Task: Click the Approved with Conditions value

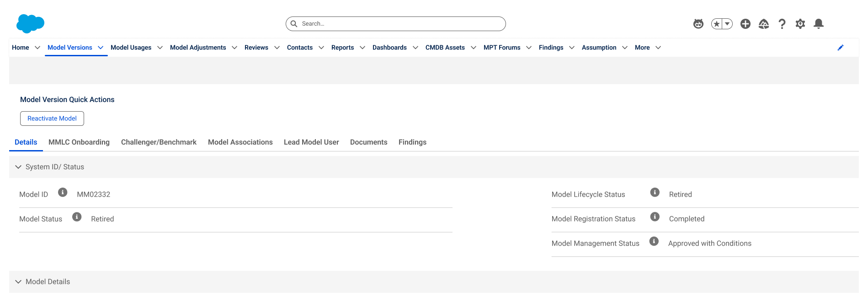Action: (710, 243)
